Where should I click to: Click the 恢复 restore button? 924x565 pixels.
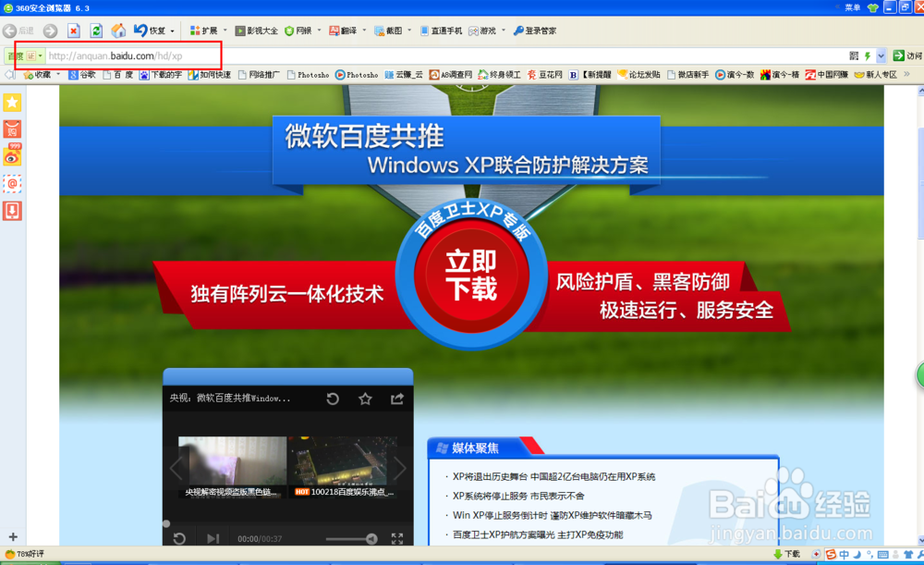pyautogui.click(x=150, y=31)
